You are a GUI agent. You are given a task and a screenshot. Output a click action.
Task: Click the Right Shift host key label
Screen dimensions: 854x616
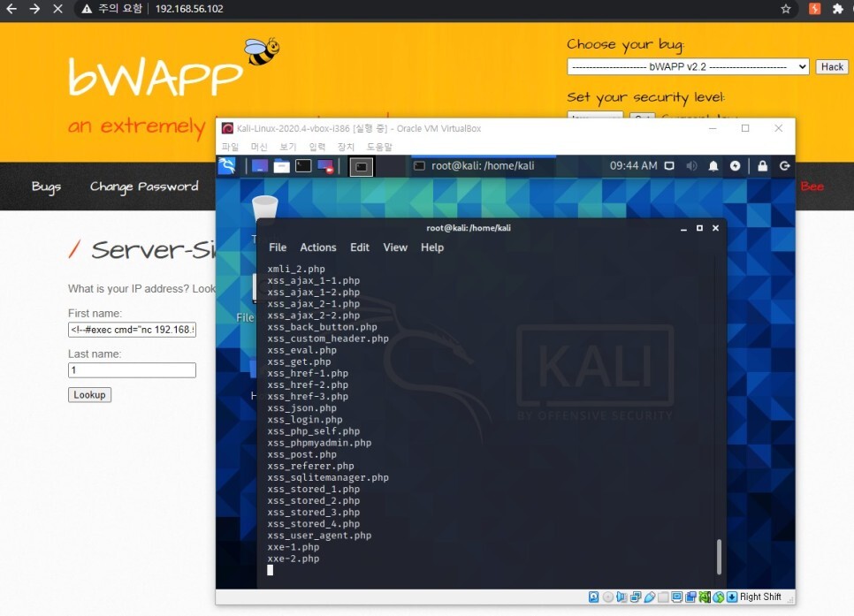click(x=760, y=597)
